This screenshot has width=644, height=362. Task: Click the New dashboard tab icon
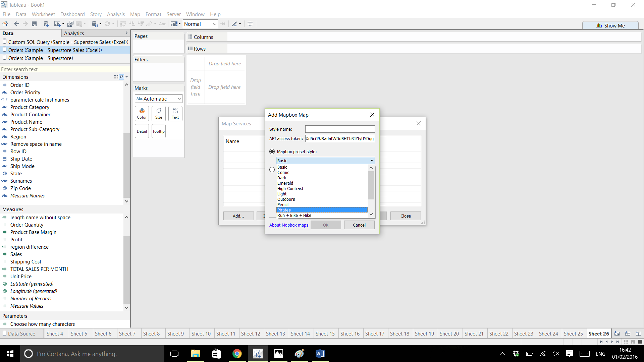tap(628, 334)
